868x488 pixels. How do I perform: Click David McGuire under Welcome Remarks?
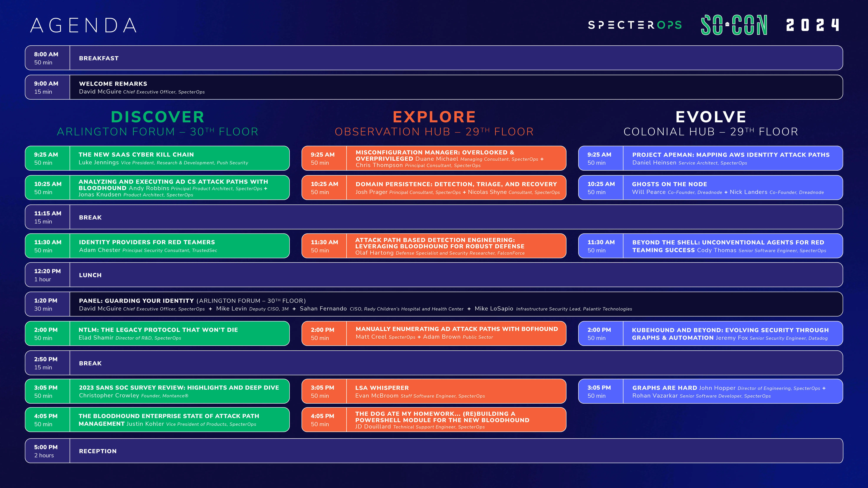pyautogui.click(x=100, y=92)
